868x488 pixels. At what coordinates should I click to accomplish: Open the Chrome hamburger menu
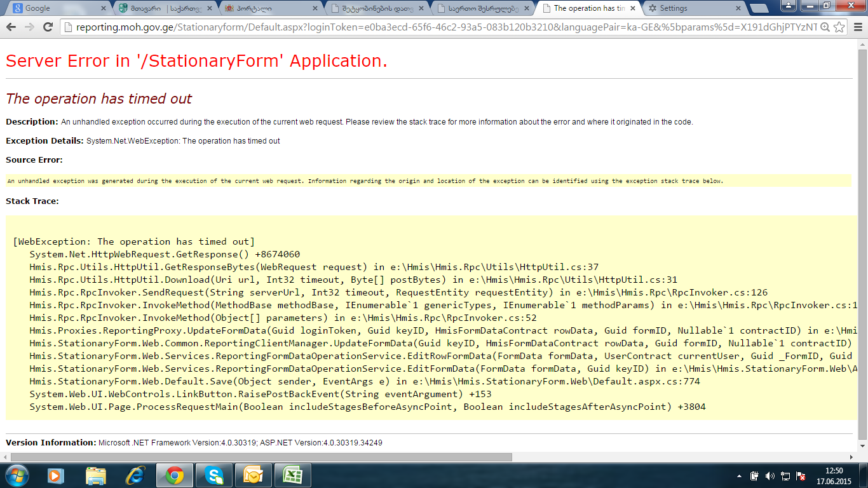pos(857,27)
